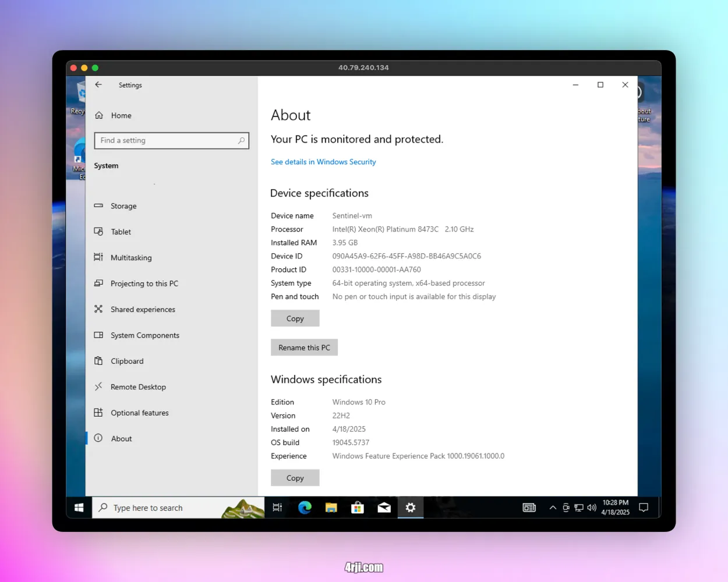Open the About info icon
728x582 pixels.
coord(99,438)
